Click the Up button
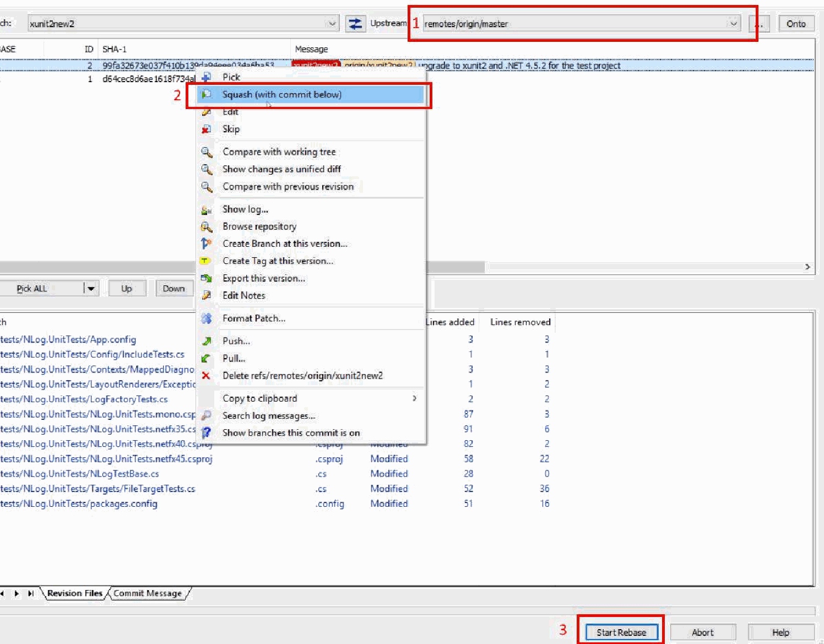The image size is (824, 644). (127, 288)
